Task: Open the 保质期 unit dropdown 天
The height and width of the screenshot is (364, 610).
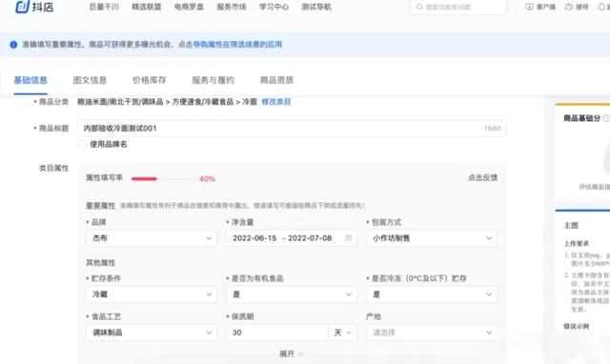Action: [343, 333]
